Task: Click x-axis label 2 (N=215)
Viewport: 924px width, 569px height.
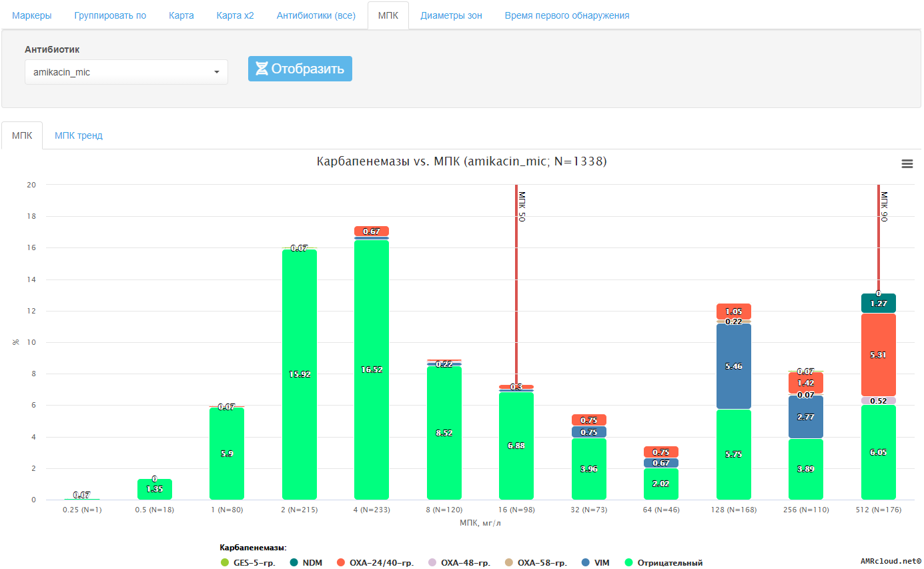Action: point(300,510)
